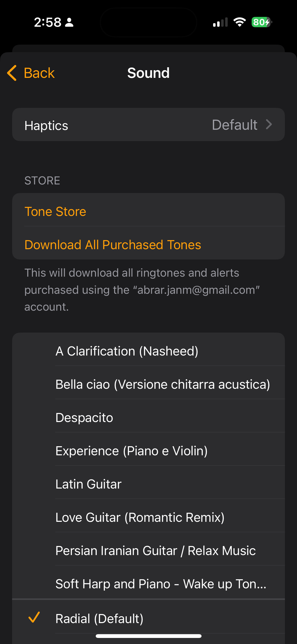
Task: Choose Bella ciao acoustic guitar version
Action: tap(148, 384)
